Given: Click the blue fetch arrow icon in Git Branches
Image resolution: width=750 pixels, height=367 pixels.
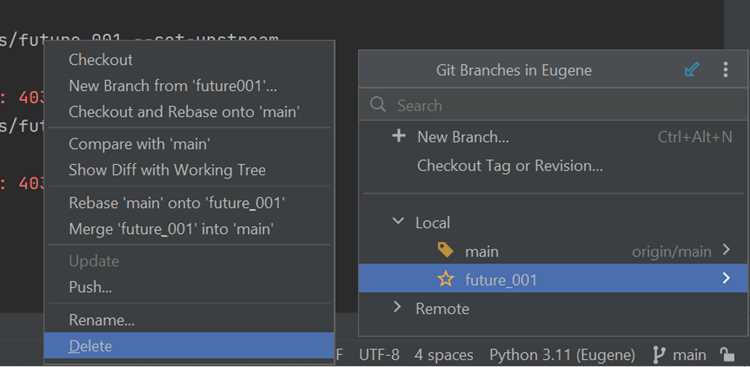Looking at the screenshot, I should click(x=691, y=70).
